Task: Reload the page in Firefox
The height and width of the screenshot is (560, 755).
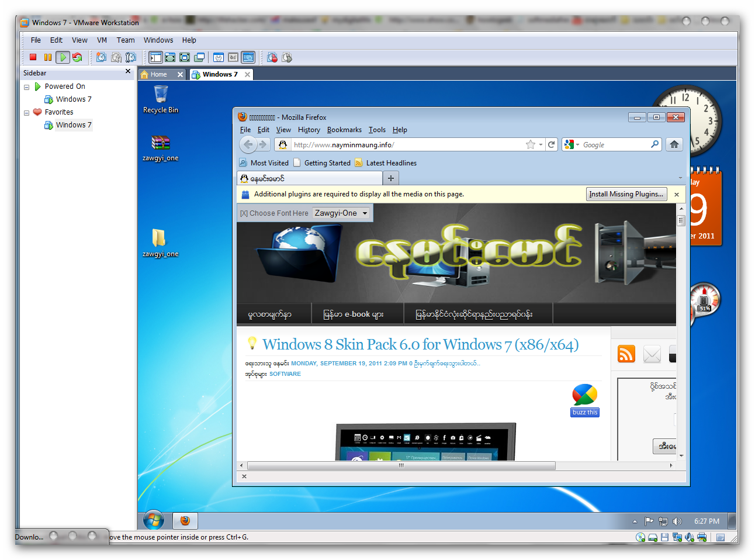Action: click(x=552, y=144)
